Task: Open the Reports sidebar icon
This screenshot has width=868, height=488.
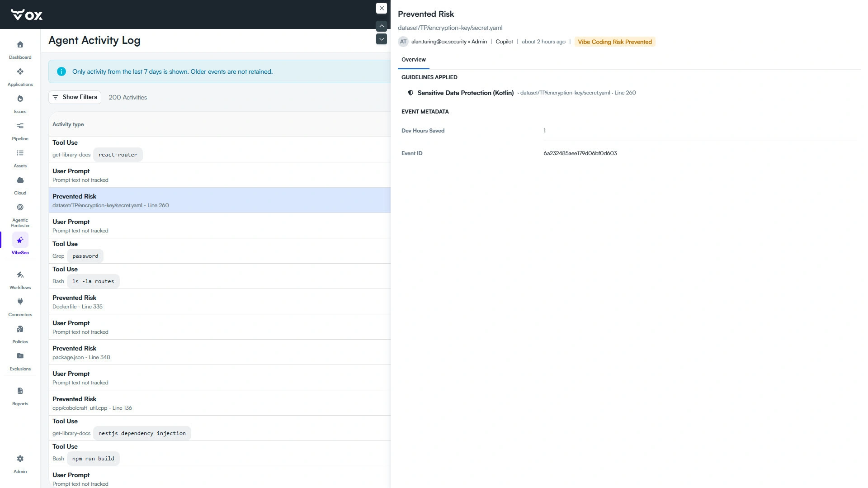Action: point(20,391)
